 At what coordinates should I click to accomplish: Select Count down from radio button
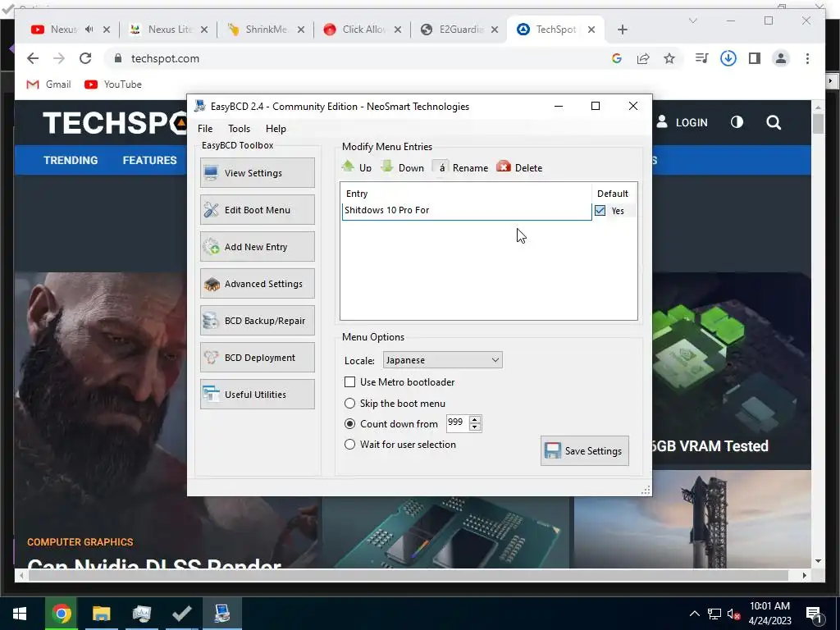[x=349, y=424]
